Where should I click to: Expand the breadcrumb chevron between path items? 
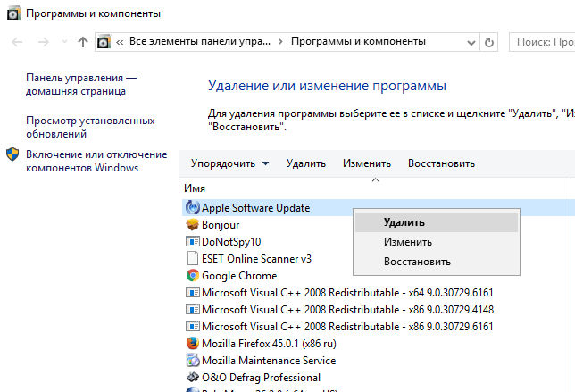click(x=280, y=42)
